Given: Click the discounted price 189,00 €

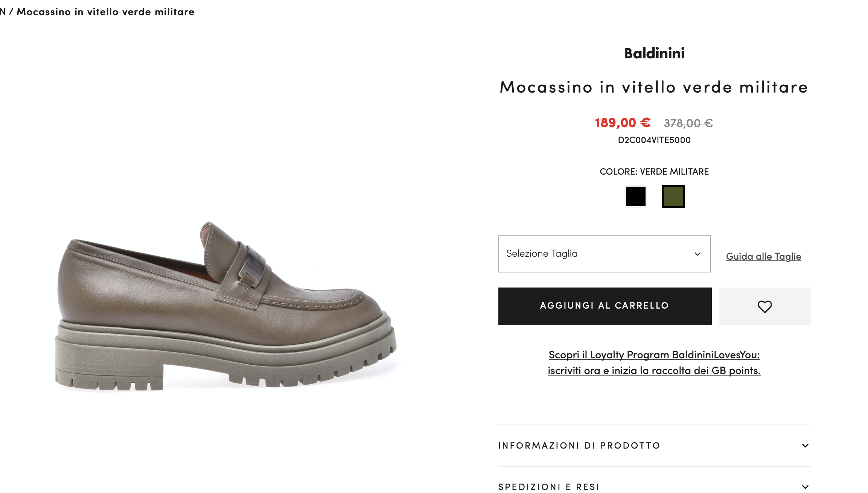Looking at the screenshot, I should pos(623,123).
